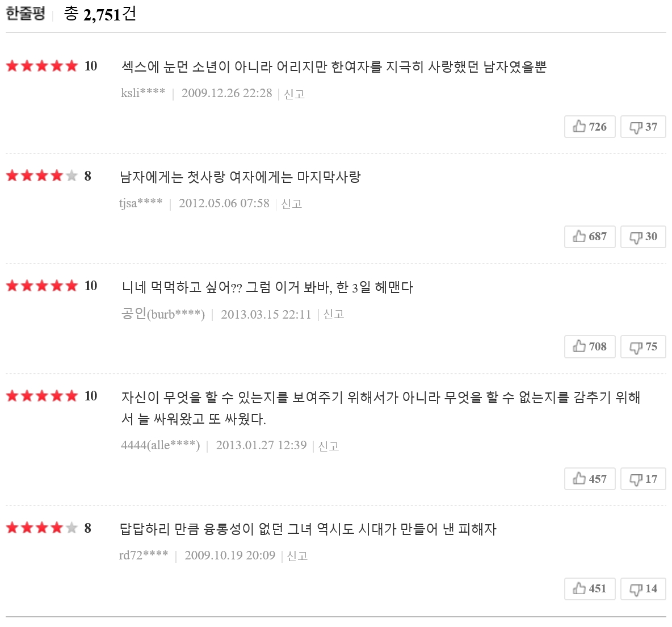Screen dimensions: 672x627
Task: Upvote the burb**** review with 708 likes
Action: coord(590,346)
